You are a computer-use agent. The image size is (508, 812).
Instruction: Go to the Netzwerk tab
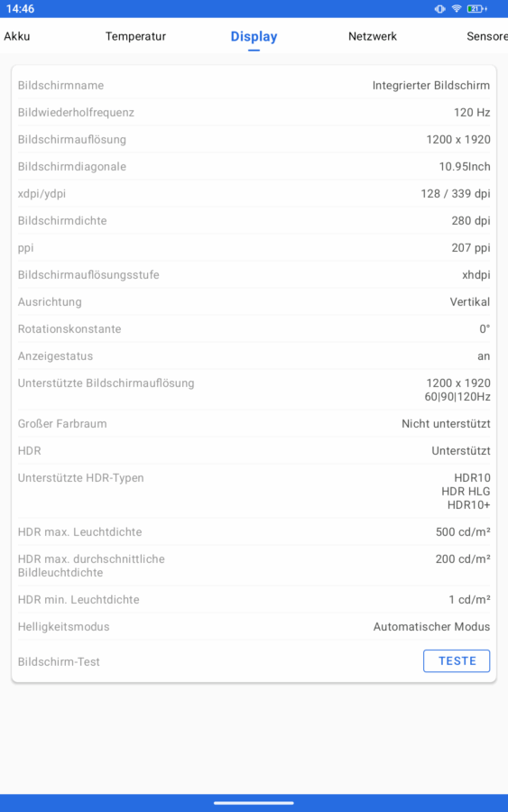click(x=373, y=36)
